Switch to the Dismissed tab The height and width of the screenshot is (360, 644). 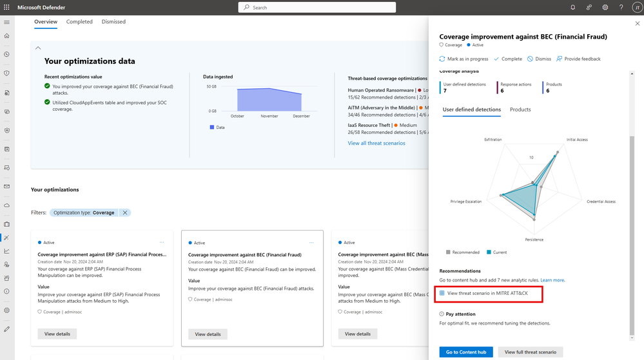[x=113, y=22]
